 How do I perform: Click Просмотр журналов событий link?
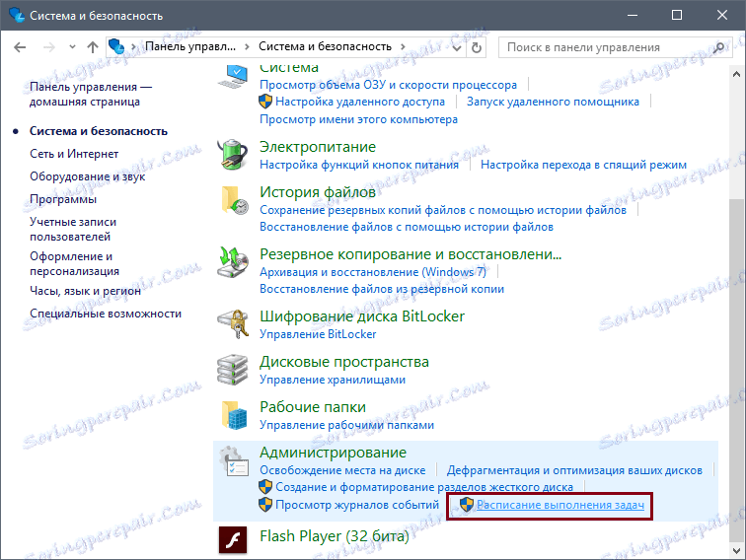(x=357, y=505)
